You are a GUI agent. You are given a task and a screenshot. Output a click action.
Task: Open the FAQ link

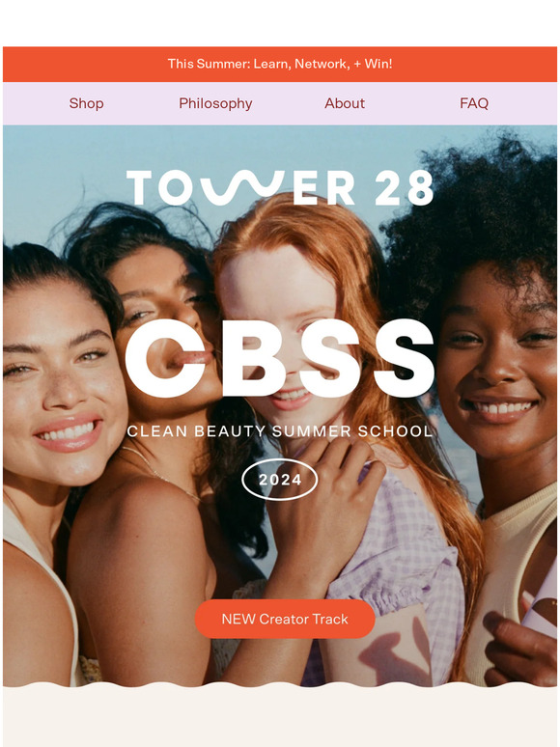pyautogui.click(x=474, y=103)
